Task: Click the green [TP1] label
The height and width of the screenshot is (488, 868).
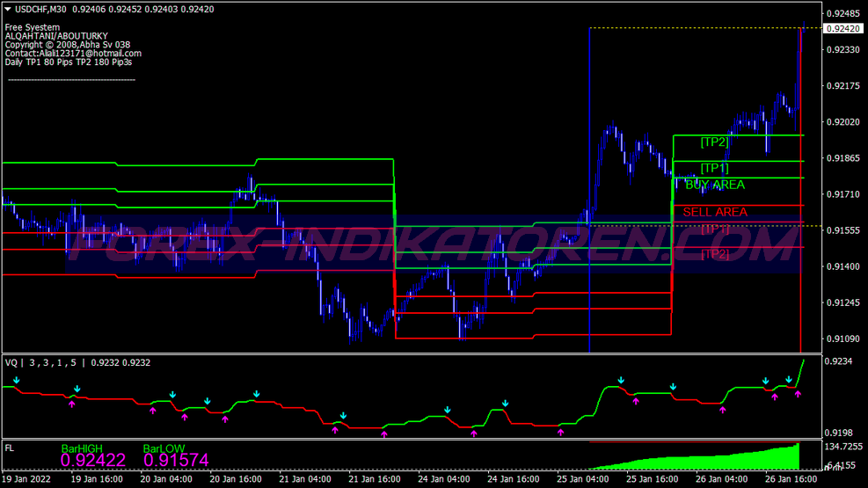Action: click(x=714, y=168)
